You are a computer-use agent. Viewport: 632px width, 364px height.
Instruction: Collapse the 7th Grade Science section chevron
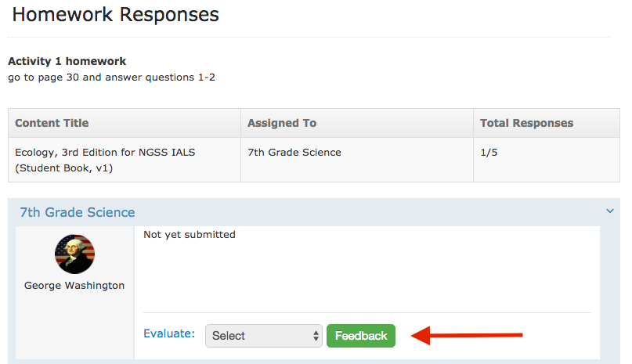[x=610, y=211]
